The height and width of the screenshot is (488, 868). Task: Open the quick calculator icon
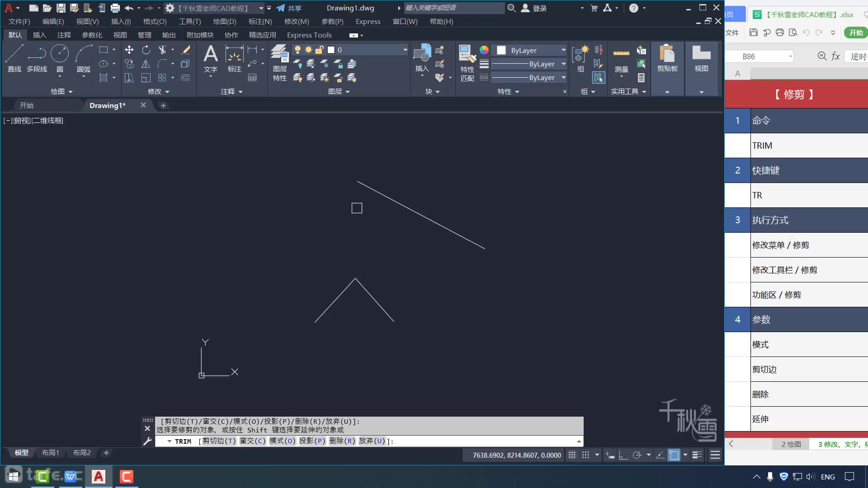click(641, 78)
